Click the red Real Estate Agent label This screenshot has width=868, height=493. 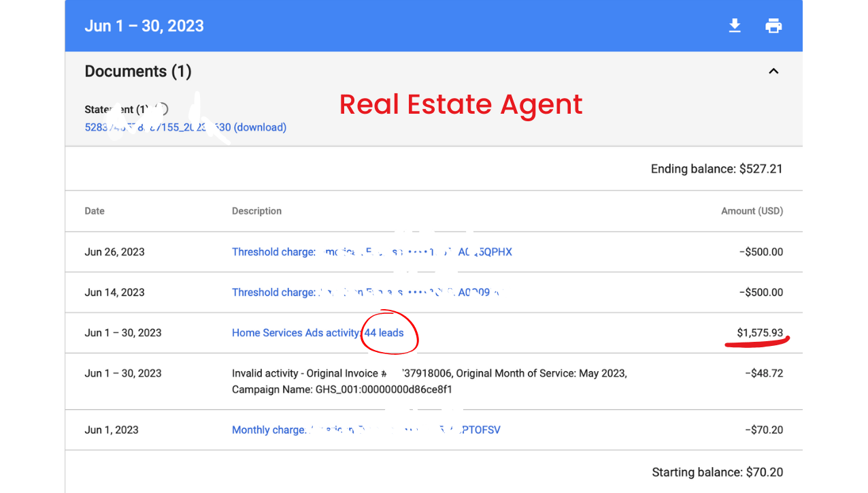tap(461, 104)
